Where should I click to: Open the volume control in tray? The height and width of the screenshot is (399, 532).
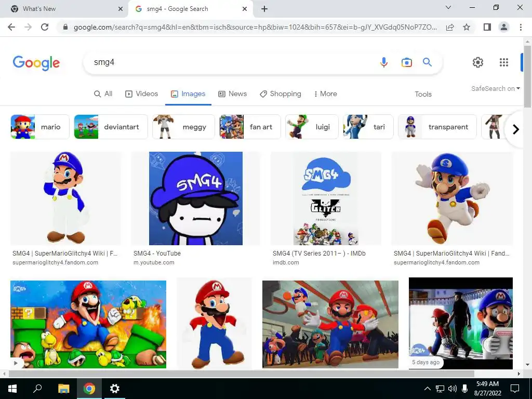click(x=452, y=389)
